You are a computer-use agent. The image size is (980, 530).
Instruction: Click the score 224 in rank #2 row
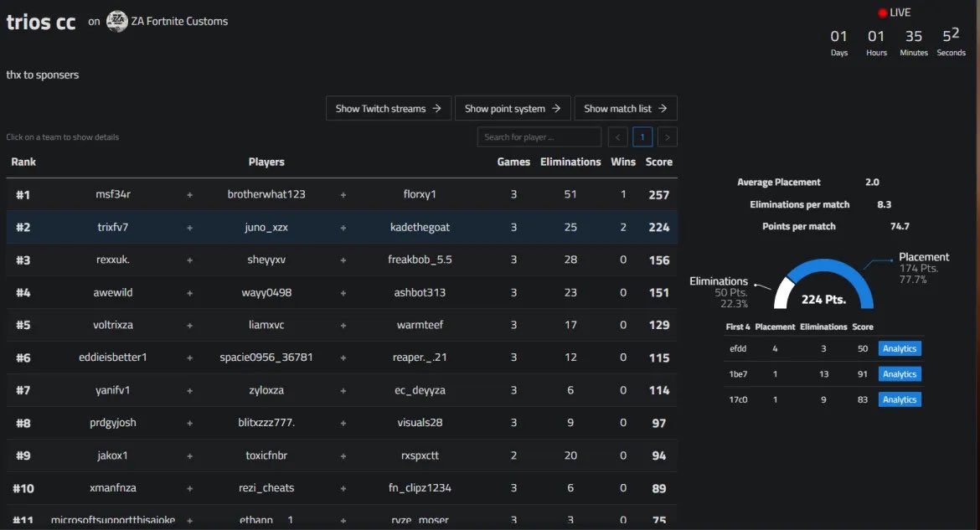pyautogui.click(x=658, y=228)
